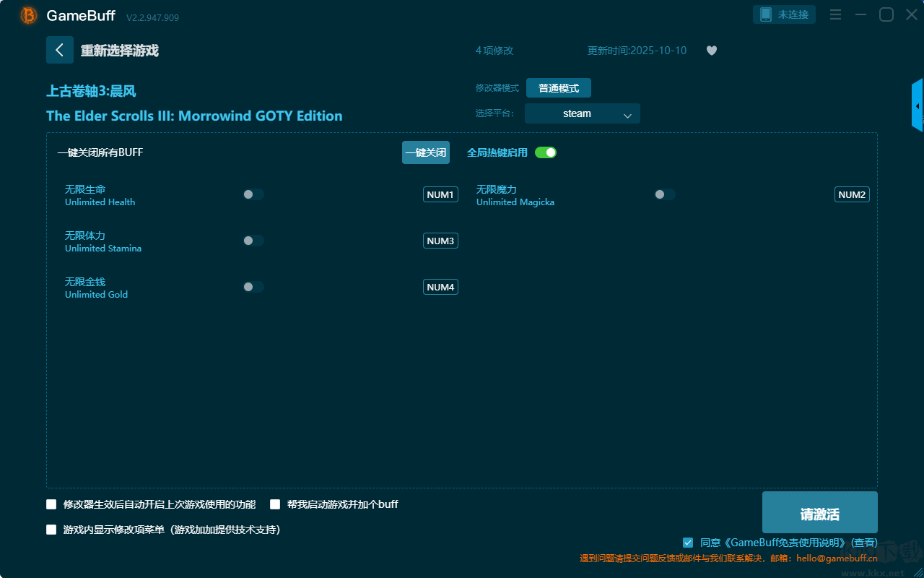The height and width of the screenshot is (578, 924).
Task: Expand the blue side panel arrow
Action: [917, 106]
